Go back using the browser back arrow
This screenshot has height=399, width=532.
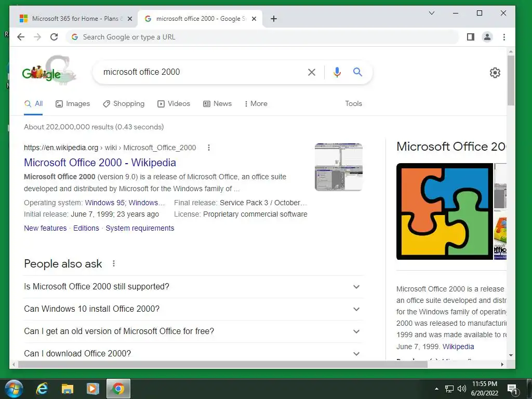pos(21,37)
